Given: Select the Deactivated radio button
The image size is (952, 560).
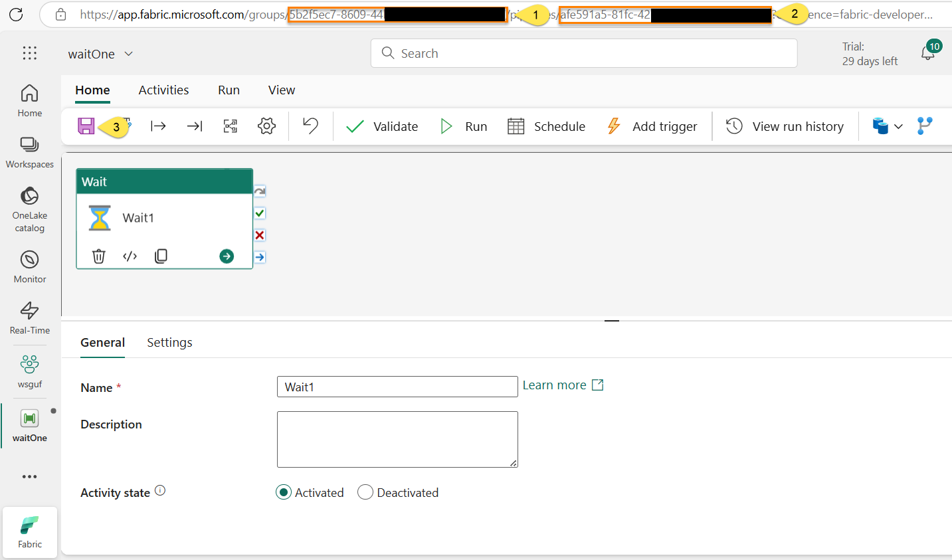Looking at the screenshot, I should tap(365, 492).
